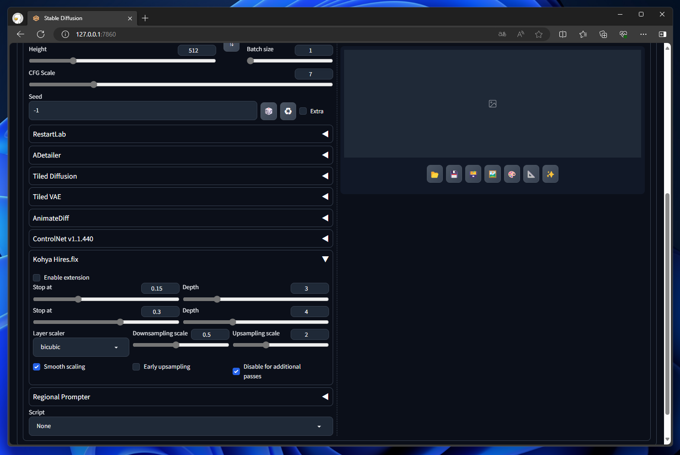Screen dimensions: 680x455
Task: Expand the Regional Prompter section
Action: [x=180, y=397]
